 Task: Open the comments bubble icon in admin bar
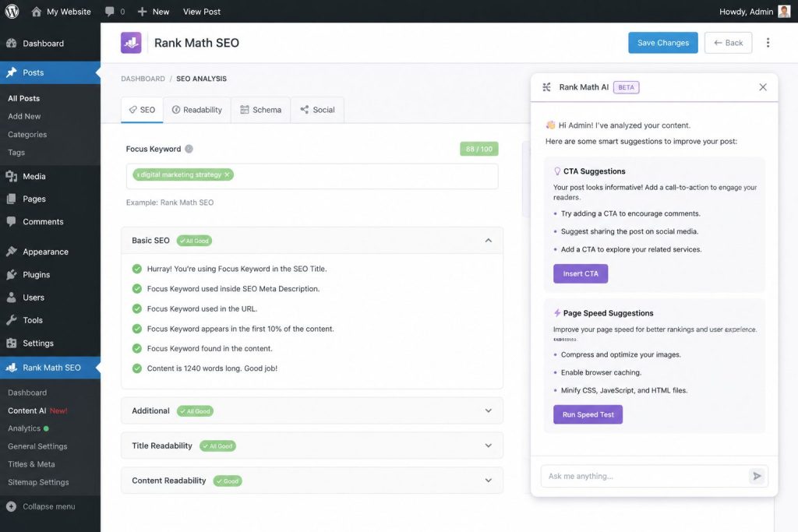click(x=109, y=11)
